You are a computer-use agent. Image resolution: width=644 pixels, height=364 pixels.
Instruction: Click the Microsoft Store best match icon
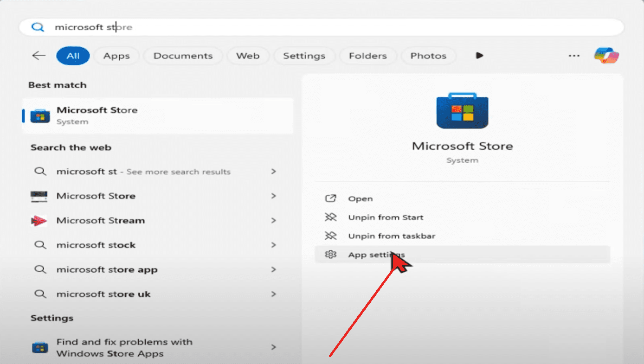(x=40, y=115)
